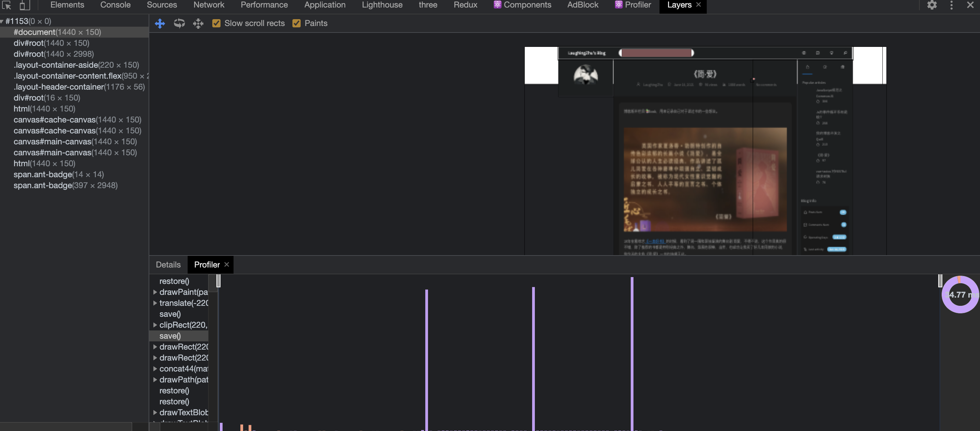Open the Details tab
Screen dimensions: 980x431
coord(168,264)
